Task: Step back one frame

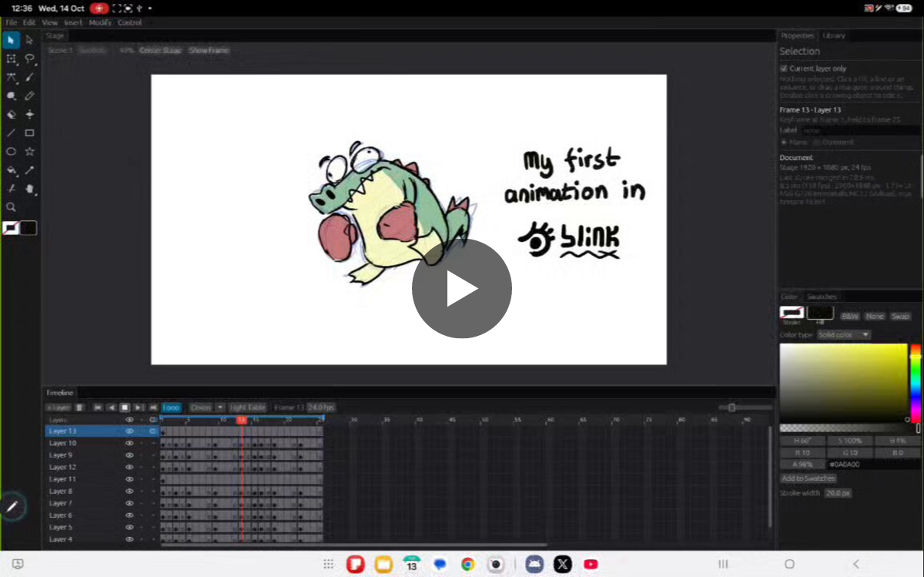Action: click(x=111, y=407)
